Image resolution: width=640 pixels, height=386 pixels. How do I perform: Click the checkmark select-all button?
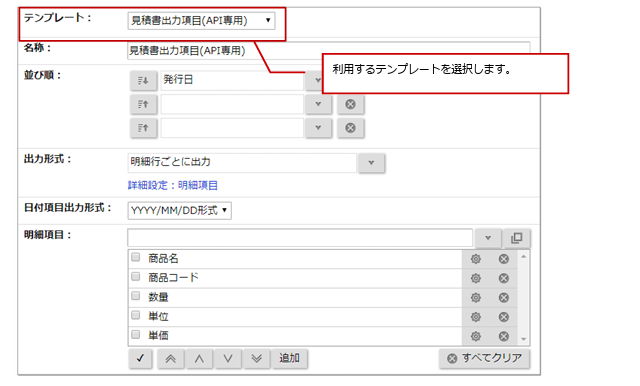click(140, 359)
